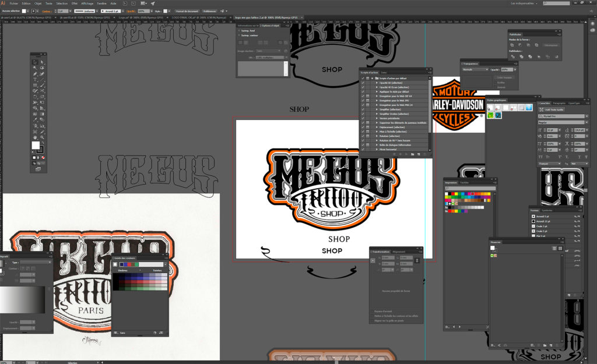Click the constrain proportions link in Transformation
This screenshot has height=364, width=597.
click(417, 260)
